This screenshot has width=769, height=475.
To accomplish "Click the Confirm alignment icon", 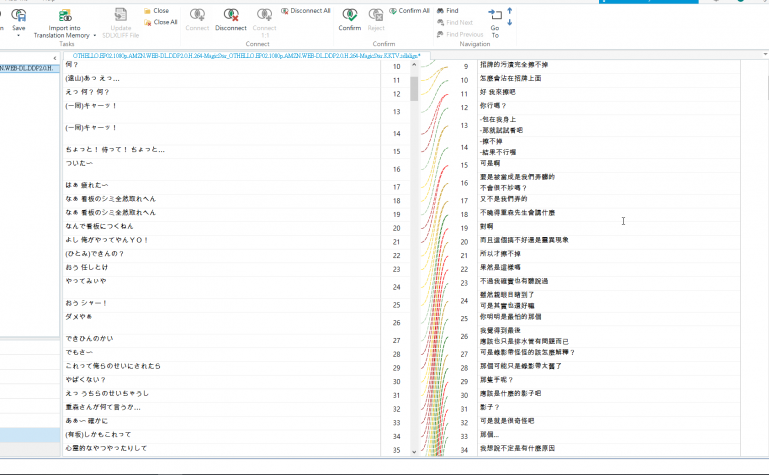I will 350,15.
